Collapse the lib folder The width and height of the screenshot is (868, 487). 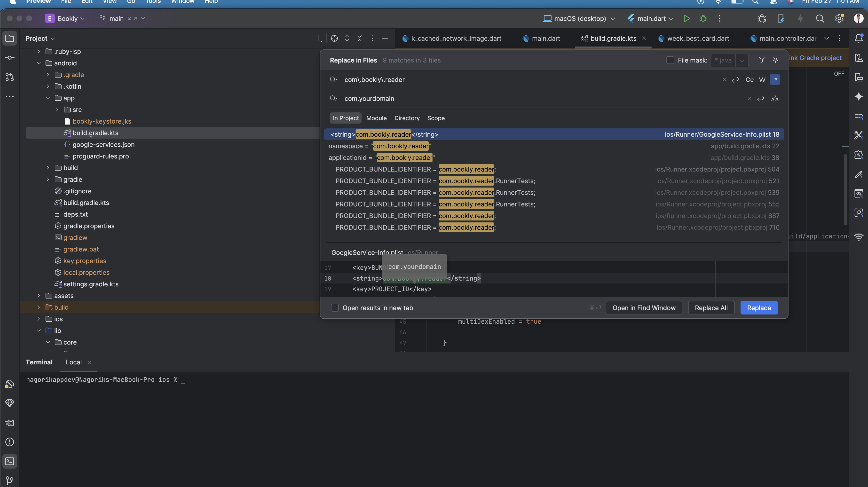(x=39, y=331)
